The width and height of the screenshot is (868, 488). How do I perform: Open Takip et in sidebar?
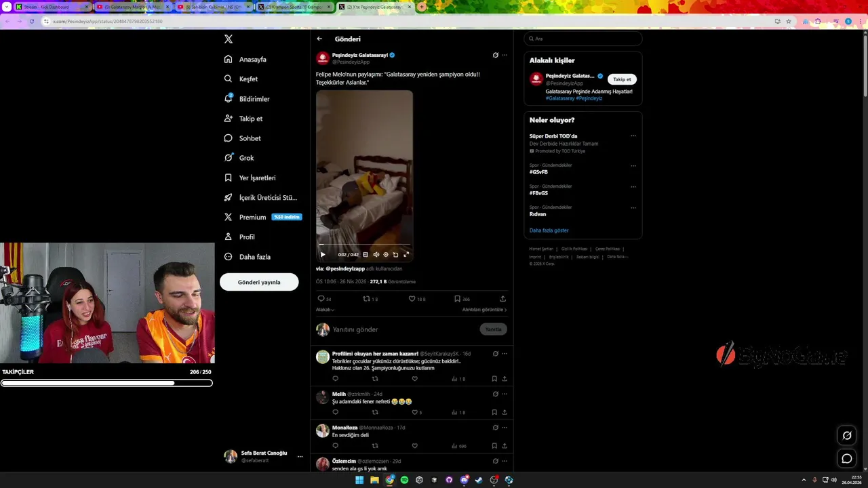[243, 119]
